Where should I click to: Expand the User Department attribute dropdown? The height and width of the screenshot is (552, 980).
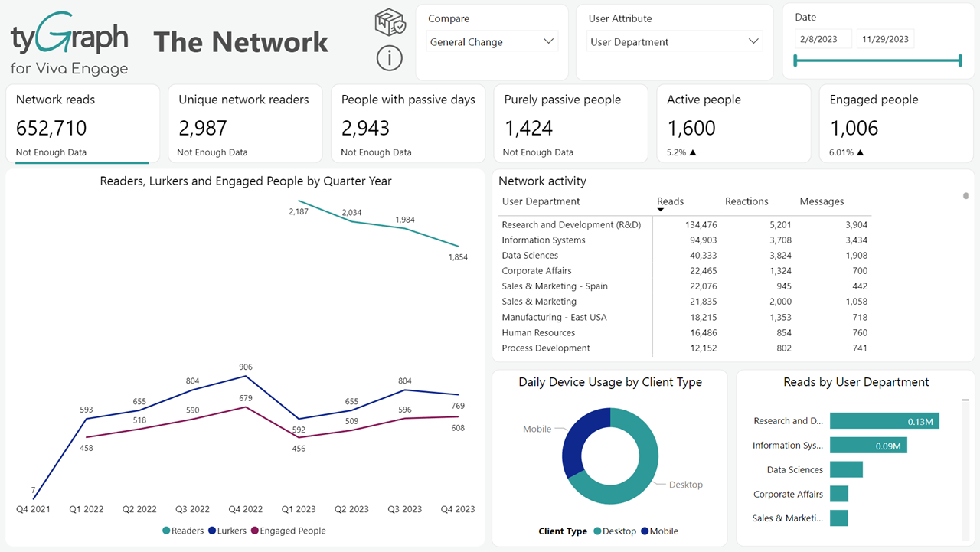click(675, 42)
